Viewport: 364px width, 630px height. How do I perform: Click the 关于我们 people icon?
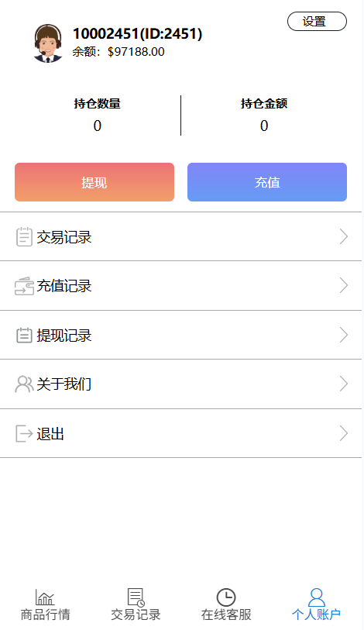pyautogui.click(x=24, y=384)
